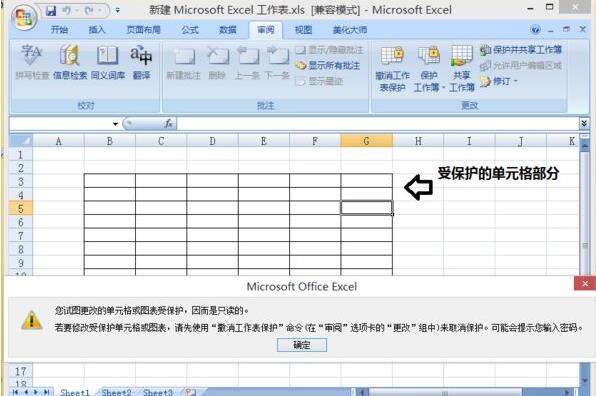
Task: Open the 保护工作簿 dropdown
Action: (429, 69)
